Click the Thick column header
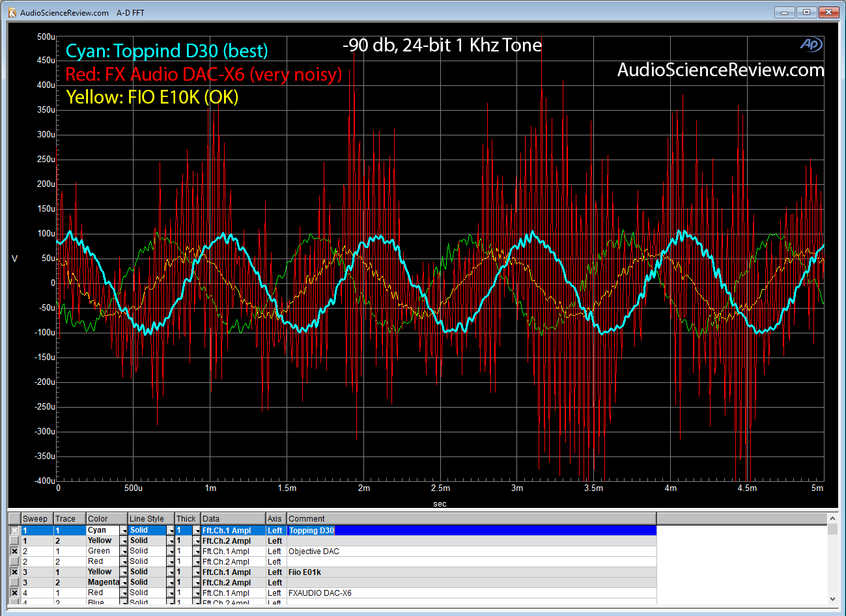Screen dimensions: 846x616 tap(188, 519)
